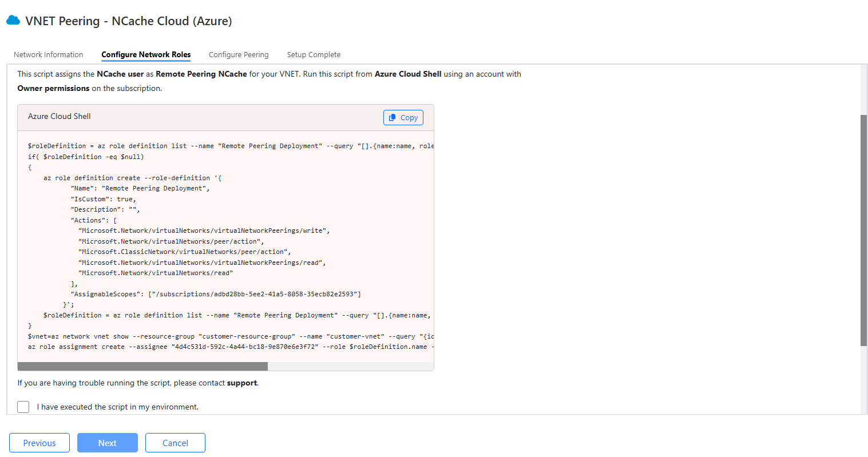Open the support link
Viewport: 868px width, 457px height.
click(242, 383)
